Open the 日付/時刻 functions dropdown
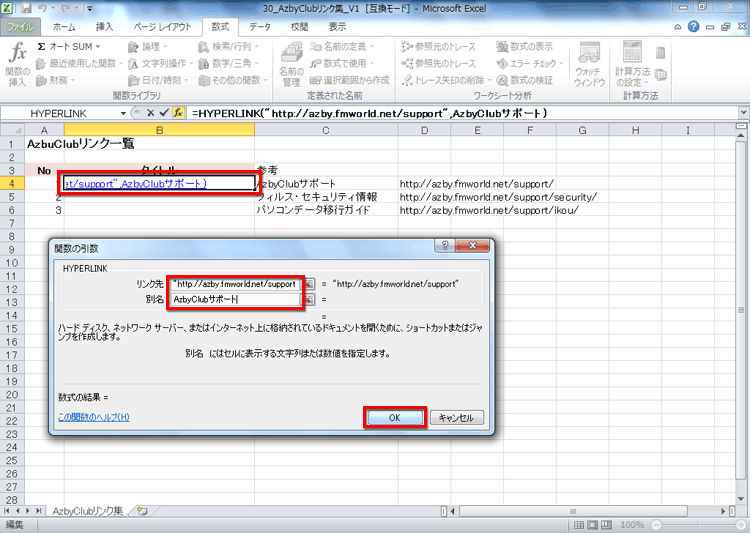The image size is (750, 533). coord(158,80)
